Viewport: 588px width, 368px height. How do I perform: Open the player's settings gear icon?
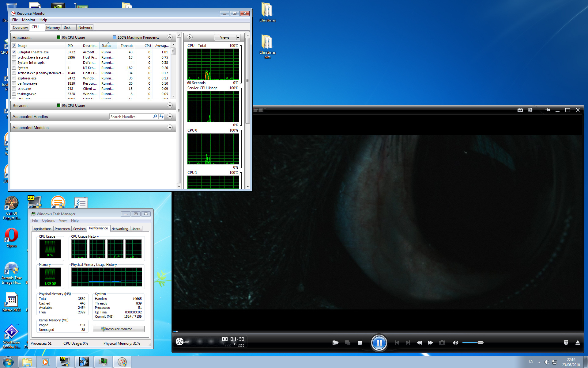[x=530, y=110]
